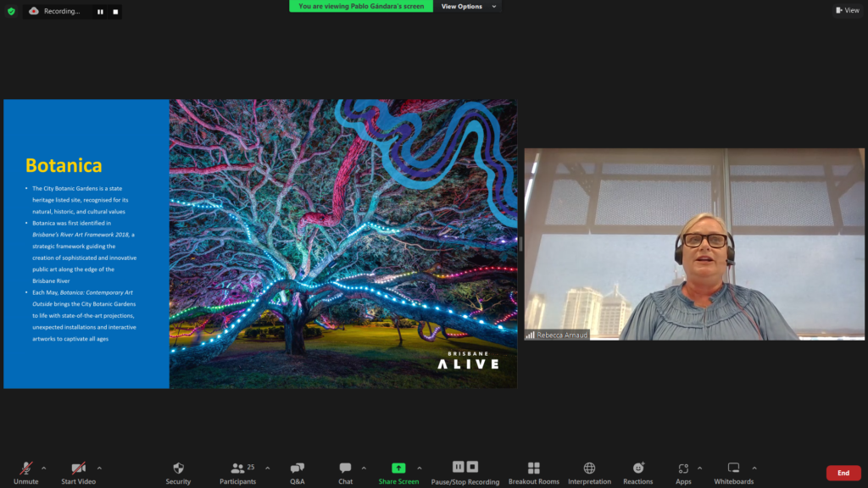Viewport: 868px width, 488px height.
Task: Pause the recording in top bar
Action: [100, 12]
